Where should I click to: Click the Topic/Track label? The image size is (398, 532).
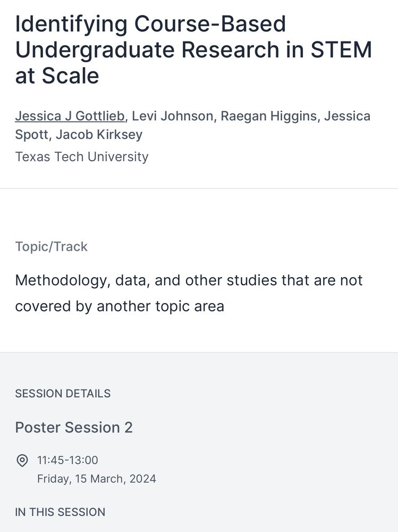point(51,247)
